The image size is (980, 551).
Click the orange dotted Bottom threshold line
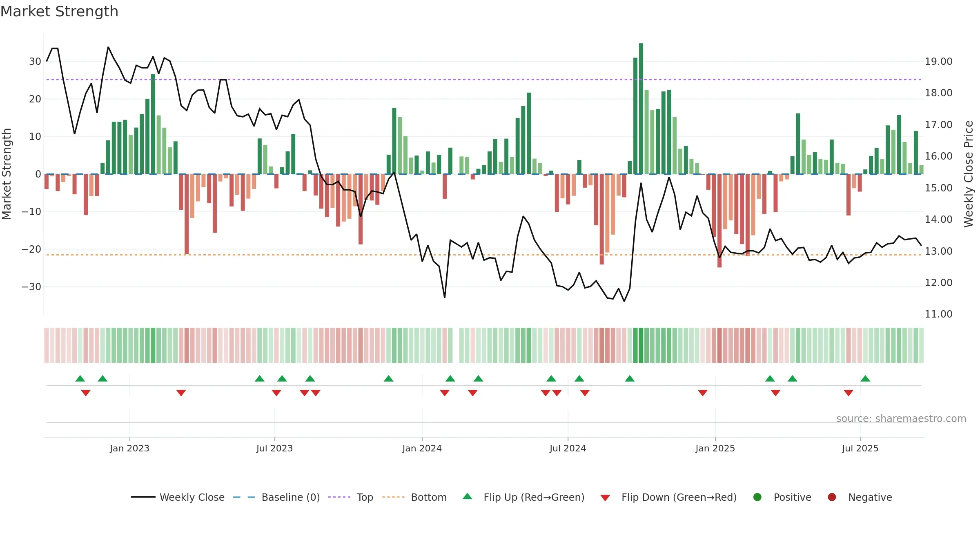click(x=484, y=255)
